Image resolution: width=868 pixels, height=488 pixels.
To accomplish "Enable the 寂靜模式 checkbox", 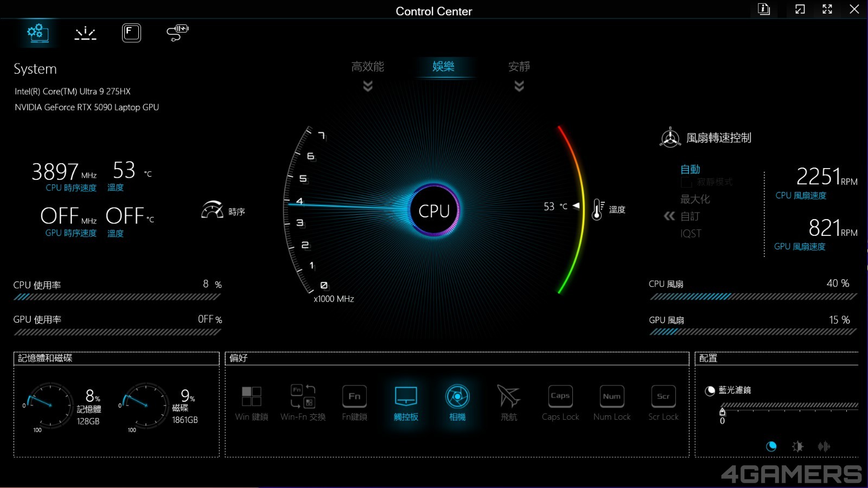I will click(686, 182).
